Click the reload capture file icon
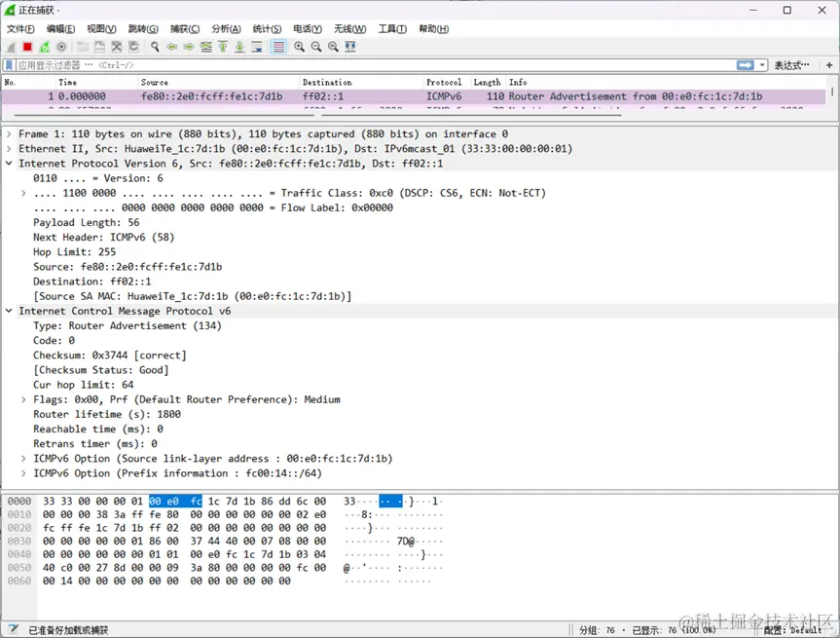Screen dimensions: 840x638 pyautogui.click(x=134, y=47)
